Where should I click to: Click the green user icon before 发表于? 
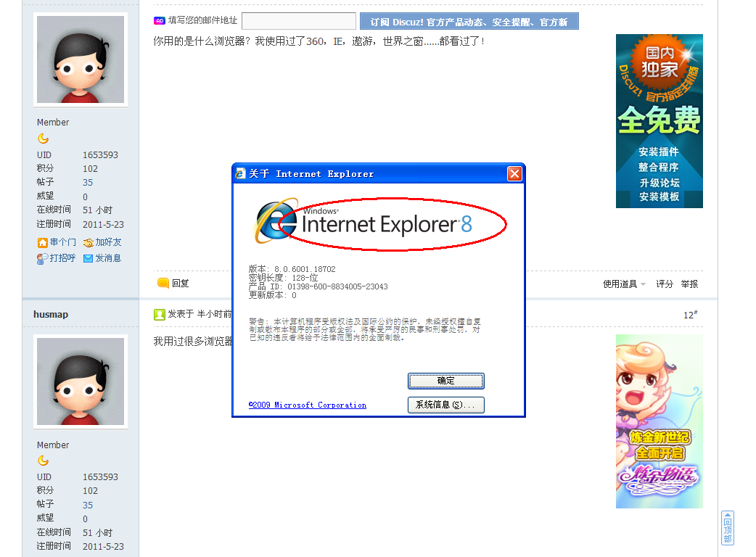point(159,315)
